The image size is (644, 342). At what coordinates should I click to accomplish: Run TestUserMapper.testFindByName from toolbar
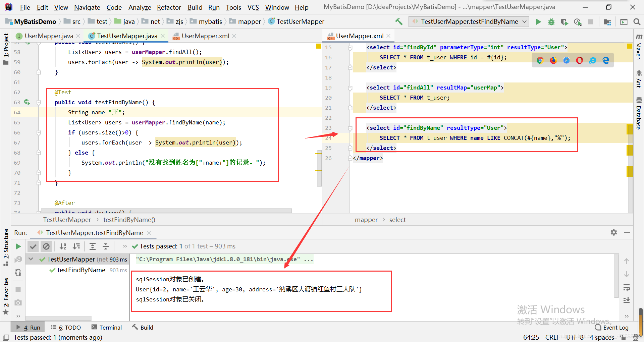point(539,22)
